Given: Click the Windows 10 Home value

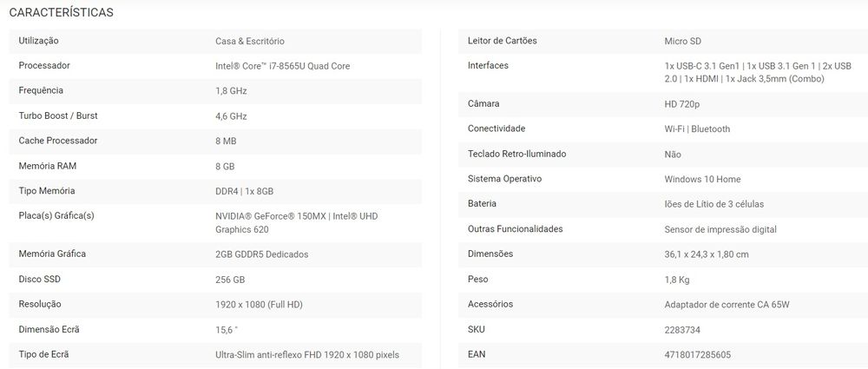Looking at the screenshot, I should (x=702, y=179).
